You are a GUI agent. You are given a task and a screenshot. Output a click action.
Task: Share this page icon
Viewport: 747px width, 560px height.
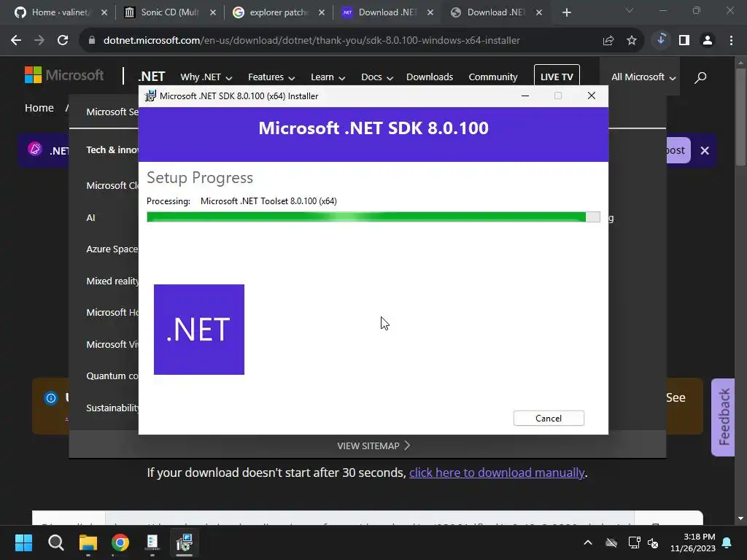(608, 41)
